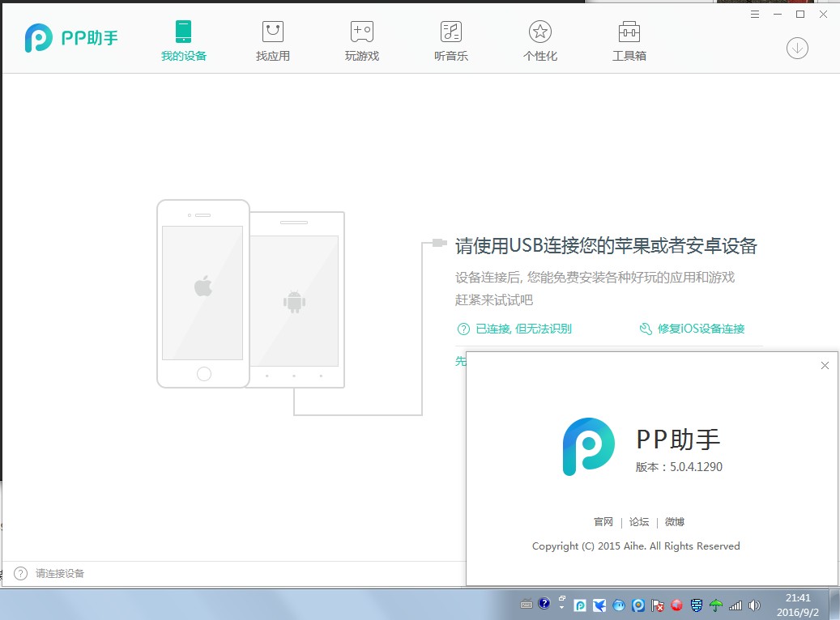
Task: Click the green umbrella tray icon
Action: [716, 605]
